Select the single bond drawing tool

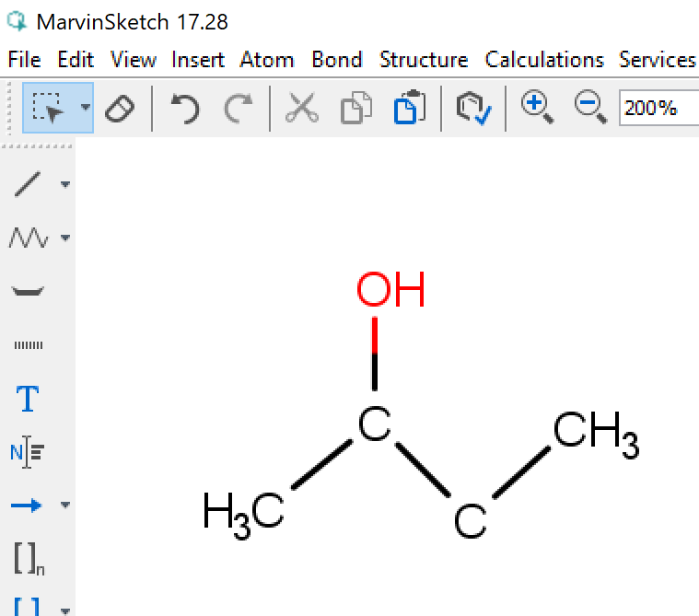tap(29, 184)
